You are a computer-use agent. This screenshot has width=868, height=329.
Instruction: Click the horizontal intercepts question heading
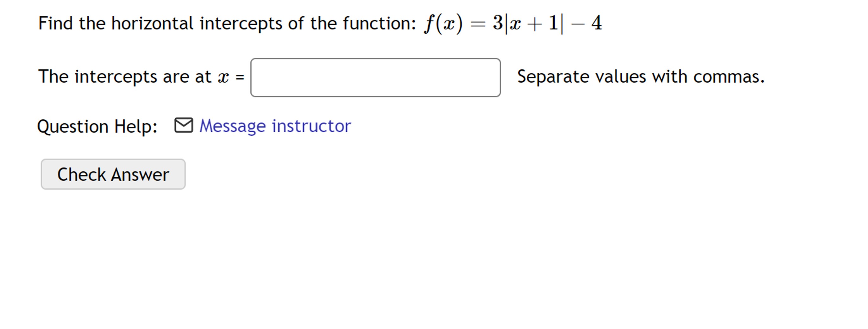(226, 23)
